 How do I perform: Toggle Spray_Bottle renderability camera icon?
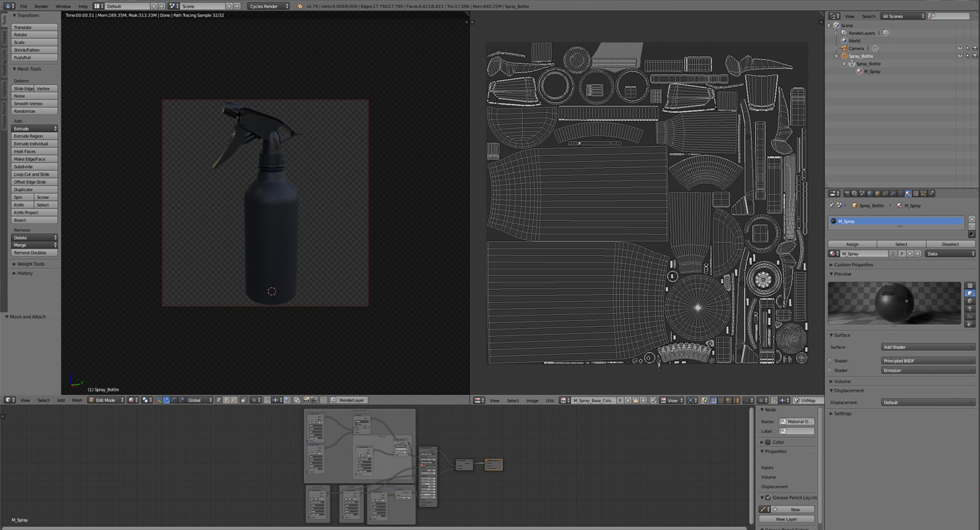click(975, 56)
